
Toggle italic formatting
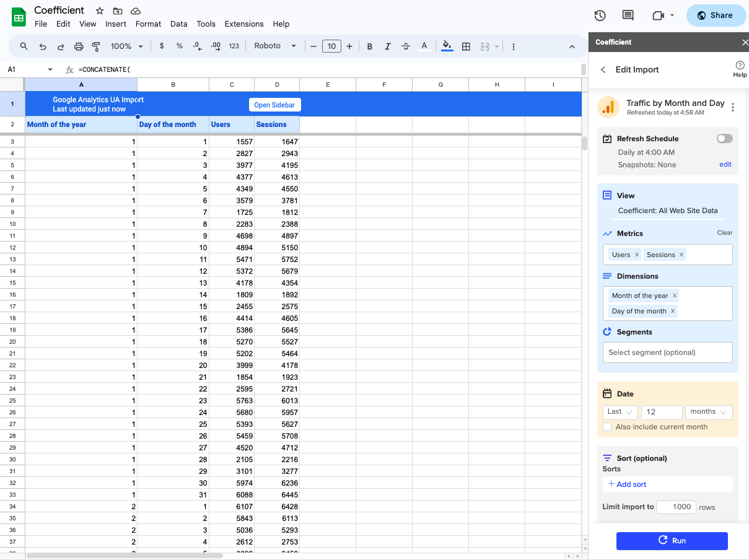tap(388, 46)
